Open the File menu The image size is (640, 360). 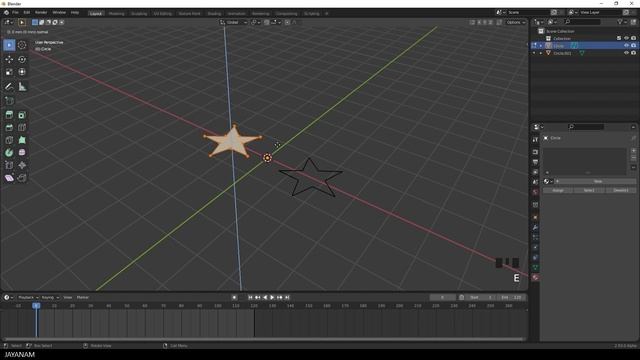pyautogui.click(x=15, y=13)
